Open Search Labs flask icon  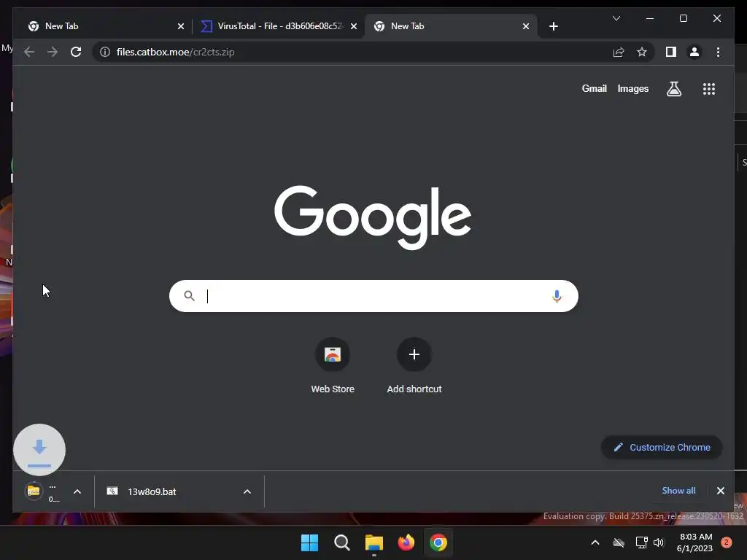coord(673,88)
